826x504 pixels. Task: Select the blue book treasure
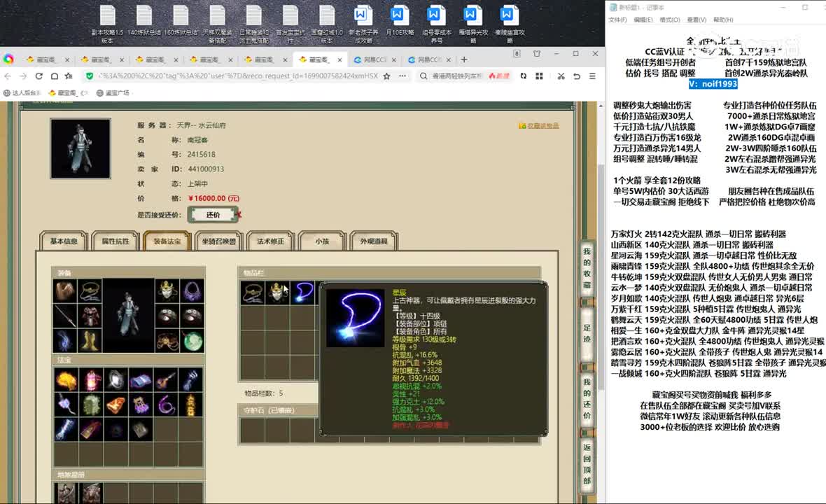click(141, 379)
